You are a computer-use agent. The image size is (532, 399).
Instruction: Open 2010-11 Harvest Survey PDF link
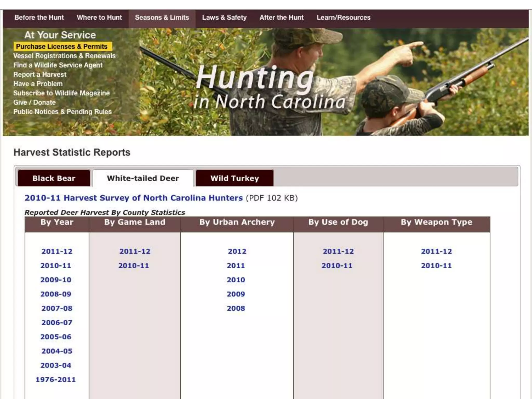tap(134, 198)
